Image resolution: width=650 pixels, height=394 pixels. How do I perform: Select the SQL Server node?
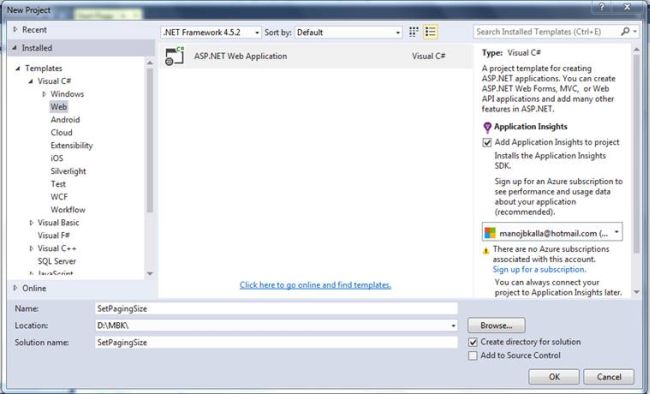57,261
